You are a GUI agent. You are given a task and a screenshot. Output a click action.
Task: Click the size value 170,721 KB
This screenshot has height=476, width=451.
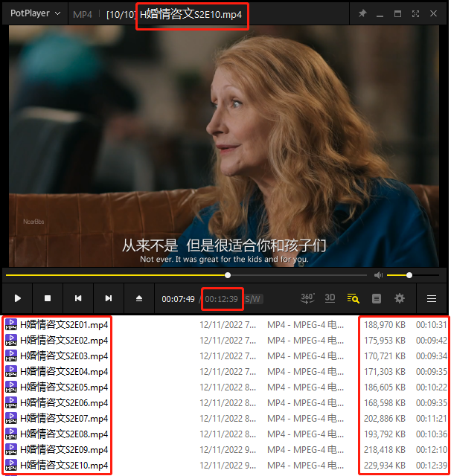[x=385, y=356]
